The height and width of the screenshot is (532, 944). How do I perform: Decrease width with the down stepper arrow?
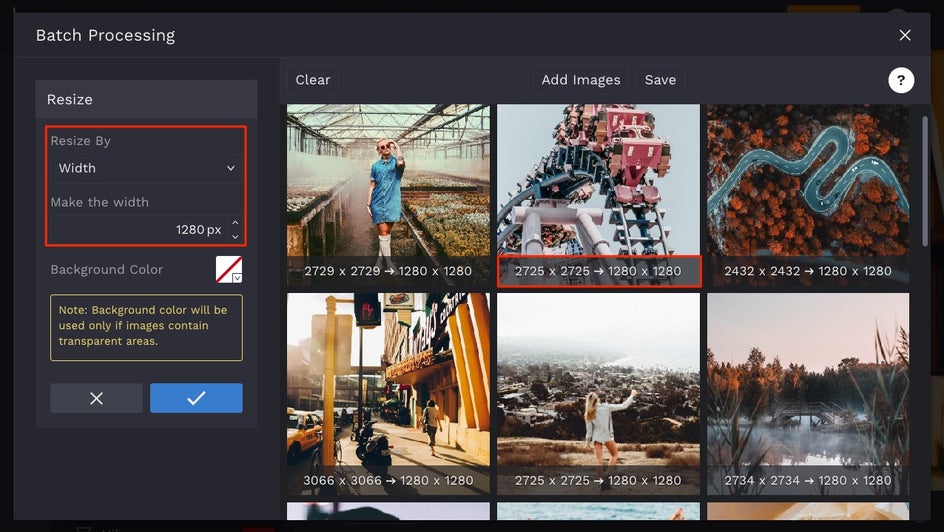[235, 237]
